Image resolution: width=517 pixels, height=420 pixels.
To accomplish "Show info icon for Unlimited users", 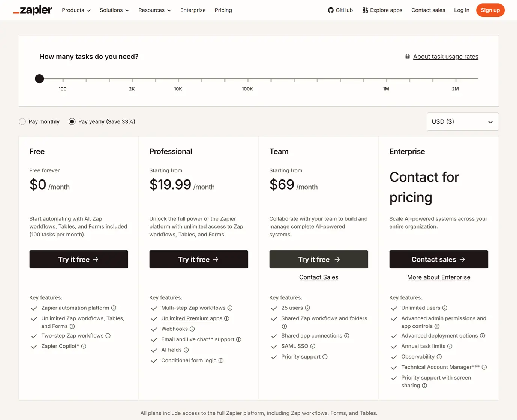I will pyautogui.click(x=445, y=308).
